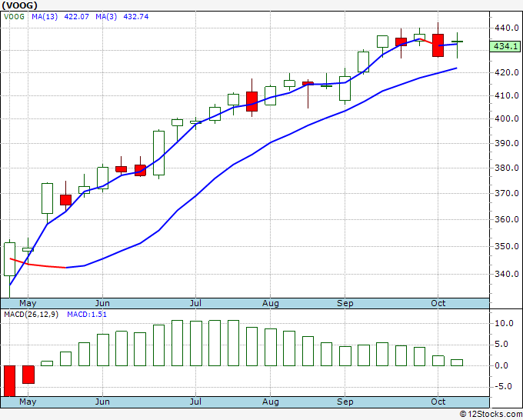Click the Aug marker on the price timeline
The width and height of the screenshot is (523, 420).
270,303
